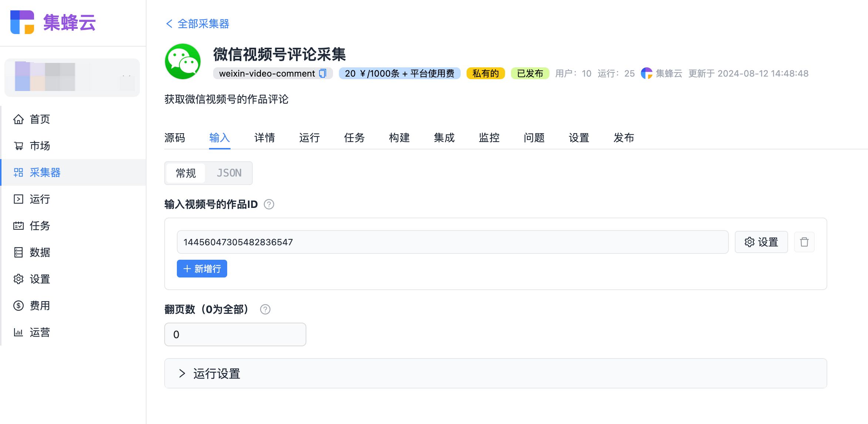Open the 监控 tab
This screenshot has width=868, height=424.
click(x=489, y=138)
